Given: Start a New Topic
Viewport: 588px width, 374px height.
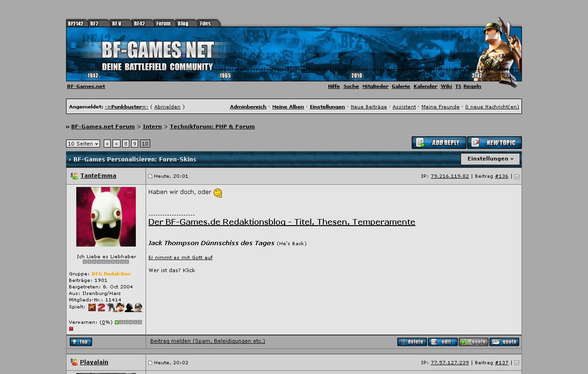Looking at the screenshot, I should [x=494, y=143].
